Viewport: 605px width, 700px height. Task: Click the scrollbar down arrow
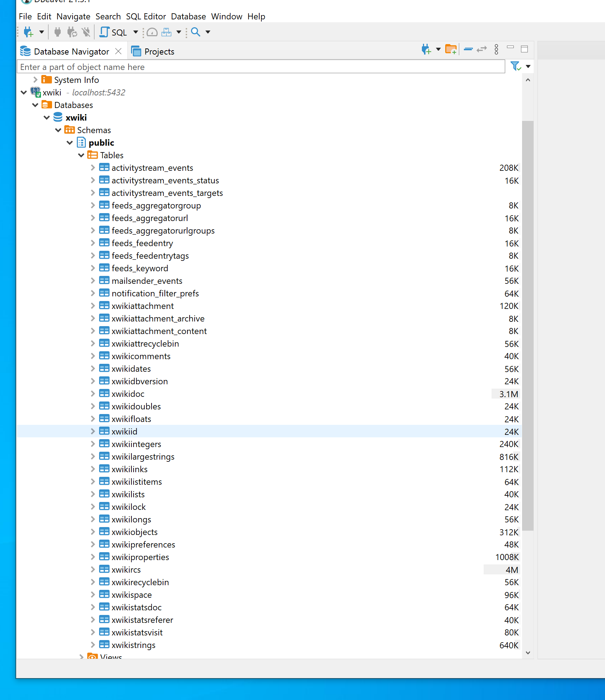(528, 653)
